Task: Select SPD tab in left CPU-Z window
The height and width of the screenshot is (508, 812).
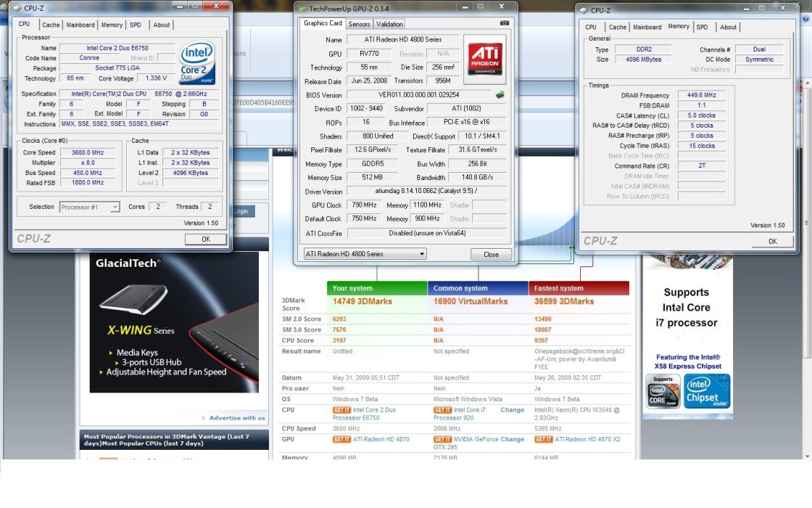Action: 135,25
